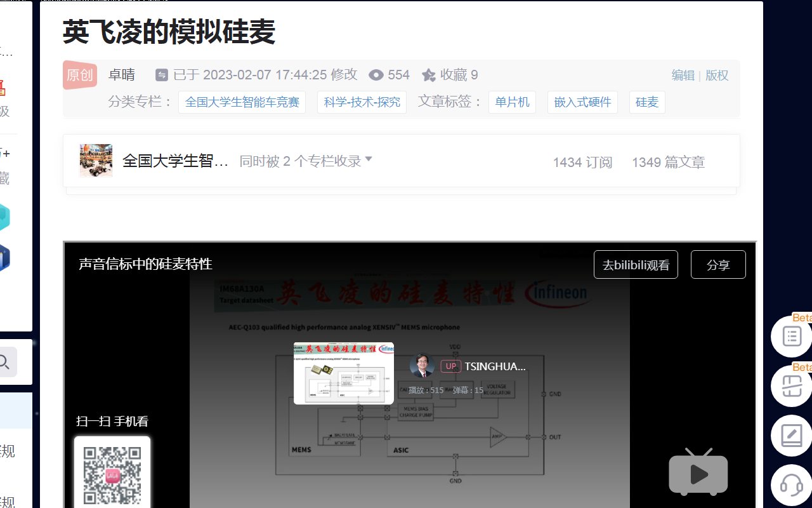The height and width of the screenshot is (508, 812).
Task: Click the second Beta sidebar icon
Action: (x=792, y=386)
